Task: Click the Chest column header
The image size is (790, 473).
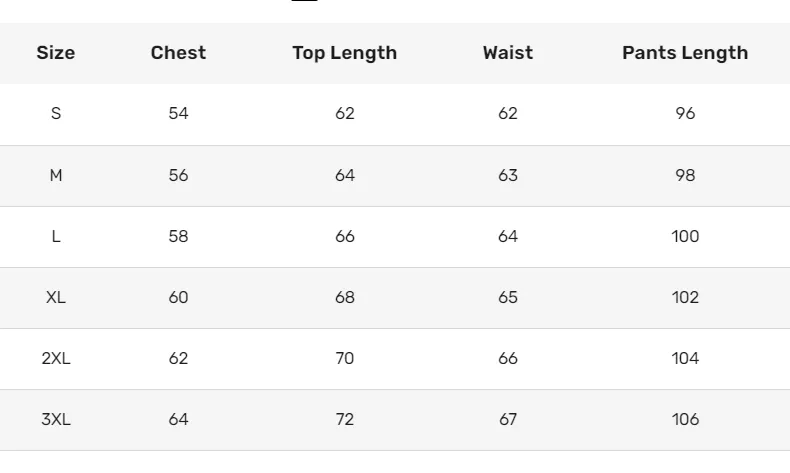Action: tap(178, 53)
